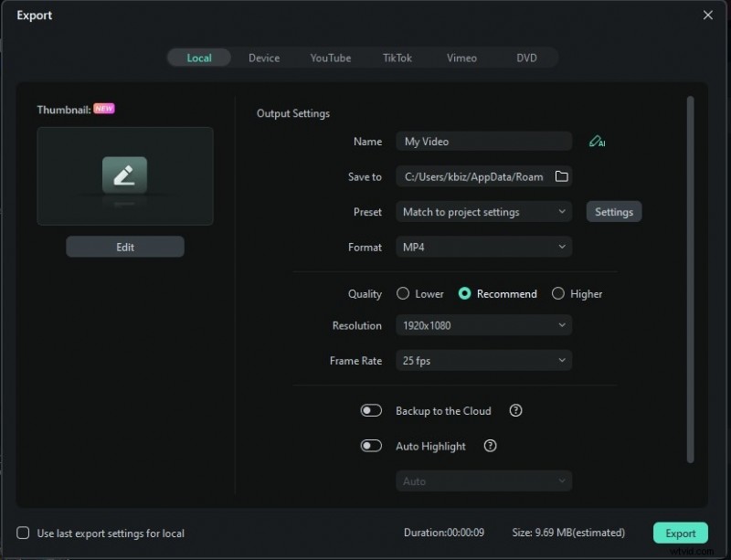Click the Auto Highlight question mark icon
Viewport: 731px width, 560px height.
click(491, 446)
